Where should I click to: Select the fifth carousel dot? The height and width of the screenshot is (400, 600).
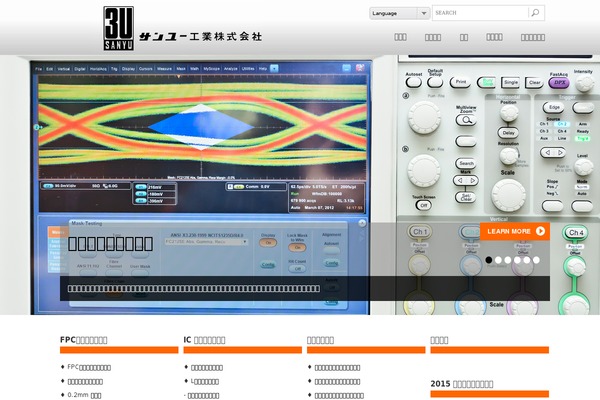click(x=527, y=260)
